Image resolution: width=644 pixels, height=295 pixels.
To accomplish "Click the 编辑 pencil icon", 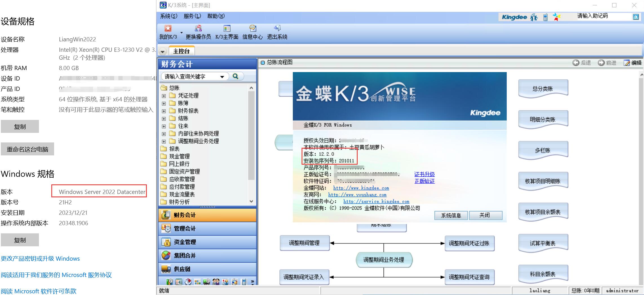I will coord(627,63).
